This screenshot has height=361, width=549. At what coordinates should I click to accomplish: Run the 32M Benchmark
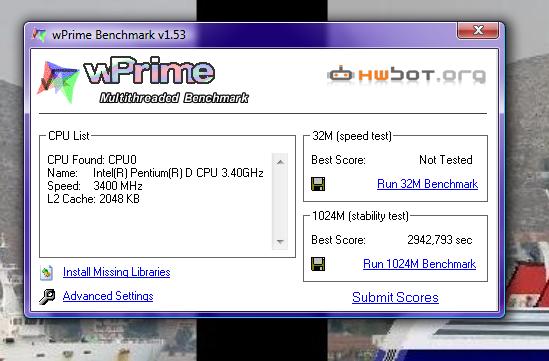(427, 184)
